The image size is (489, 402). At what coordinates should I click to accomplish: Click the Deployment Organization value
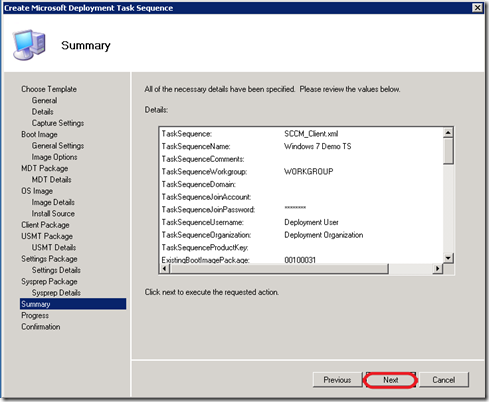coord(324,235)
